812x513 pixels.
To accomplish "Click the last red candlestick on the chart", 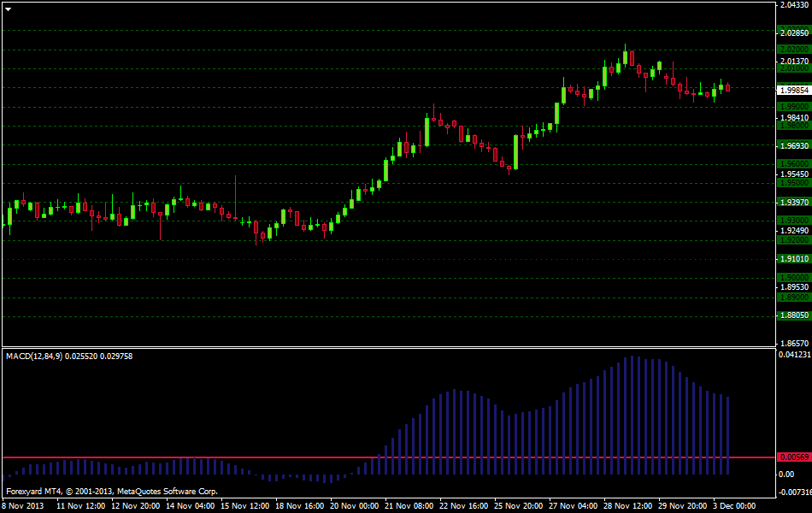I will 727,87.
